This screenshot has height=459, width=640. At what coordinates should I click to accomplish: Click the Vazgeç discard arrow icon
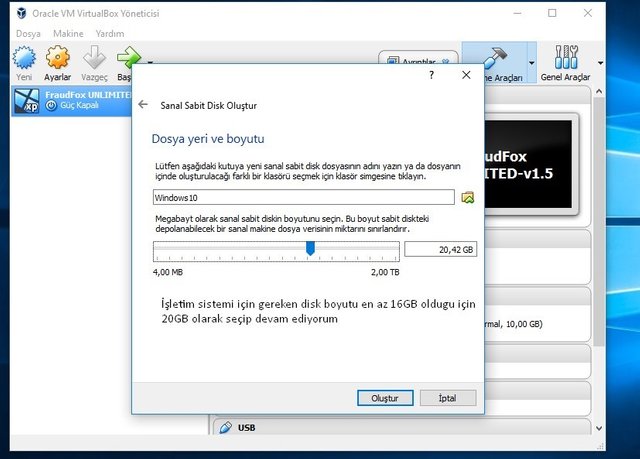tap(94, 58)
